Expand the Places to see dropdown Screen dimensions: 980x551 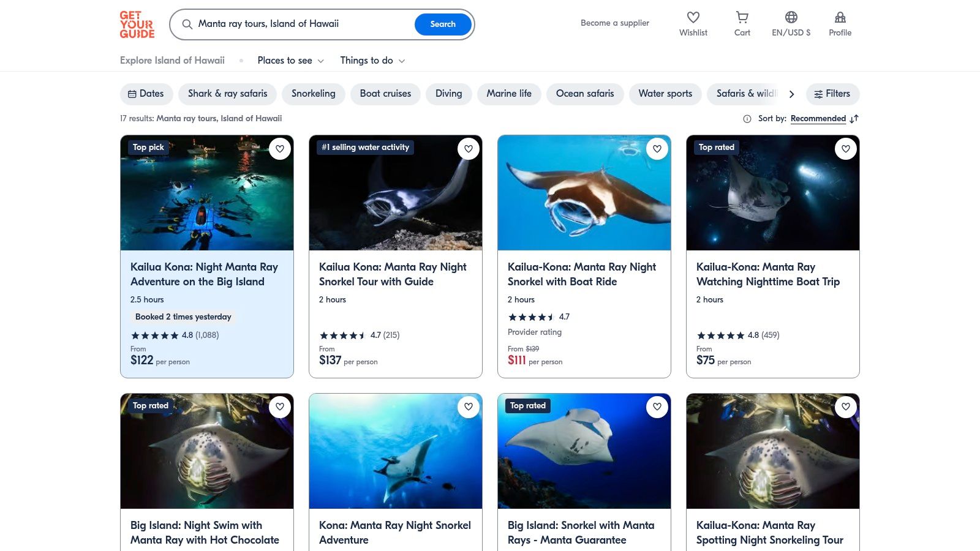(x=290, y=61)
